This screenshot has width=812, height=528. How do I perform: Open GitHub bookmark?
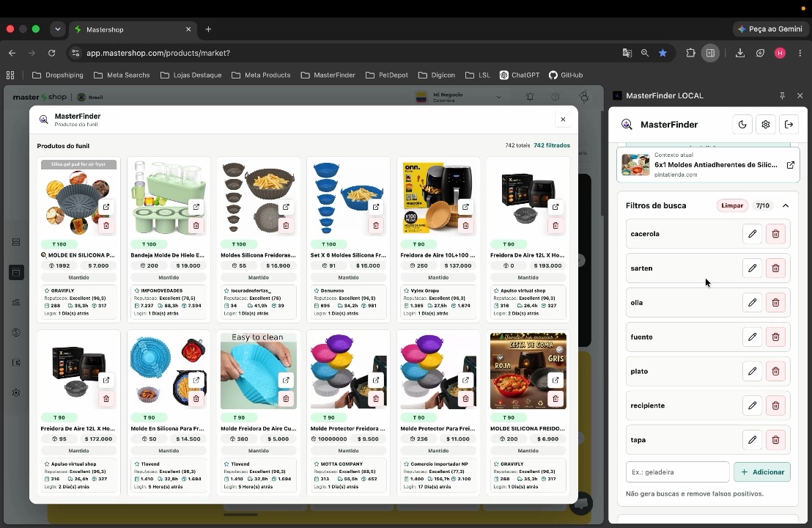[566, 75]
